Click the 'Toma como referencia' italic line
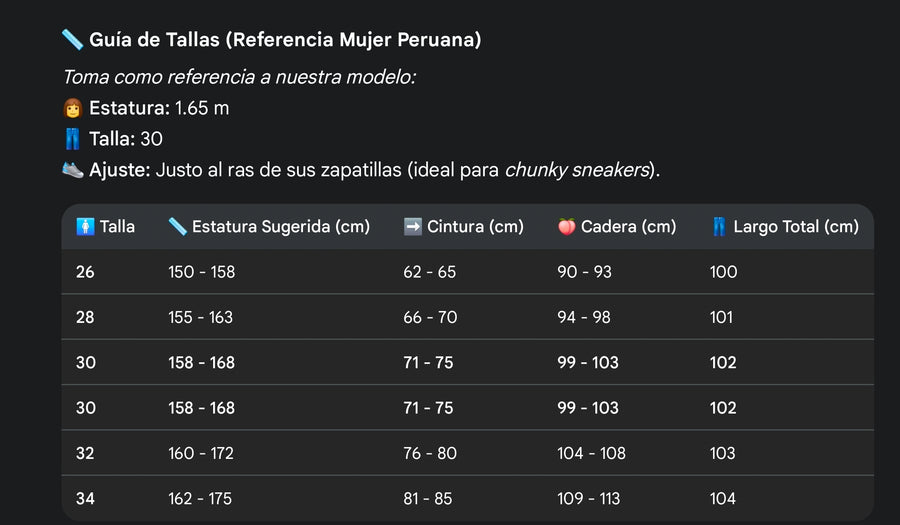The height and width of the screenshot is (525, 900). pyautogui.click(x=239, y=77)
